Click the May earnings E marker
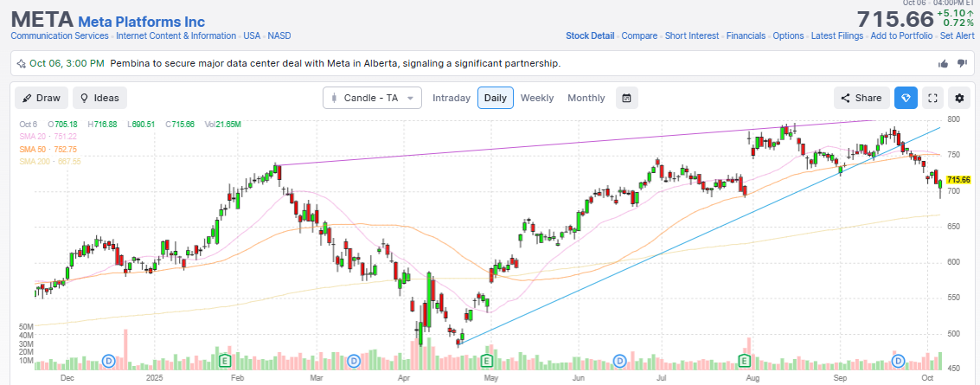 (x=487, y=361)
